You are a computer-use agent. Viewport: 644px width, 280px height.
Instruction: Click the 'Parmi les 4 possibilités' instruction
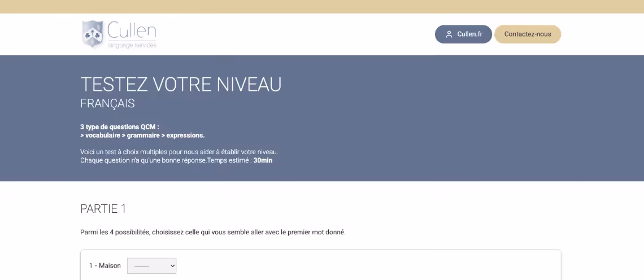[x=213, y=232]
